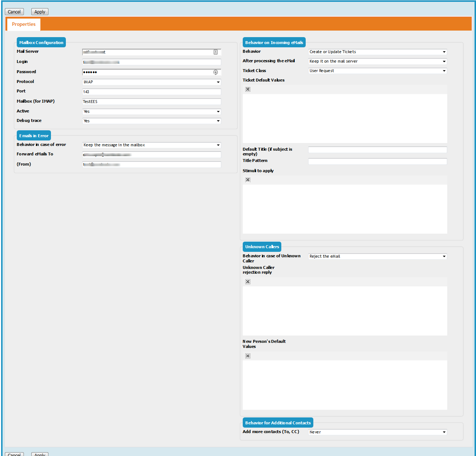Click the New Person's Default Values expand icon
476x456 pixels.
[x=248, y=356]
